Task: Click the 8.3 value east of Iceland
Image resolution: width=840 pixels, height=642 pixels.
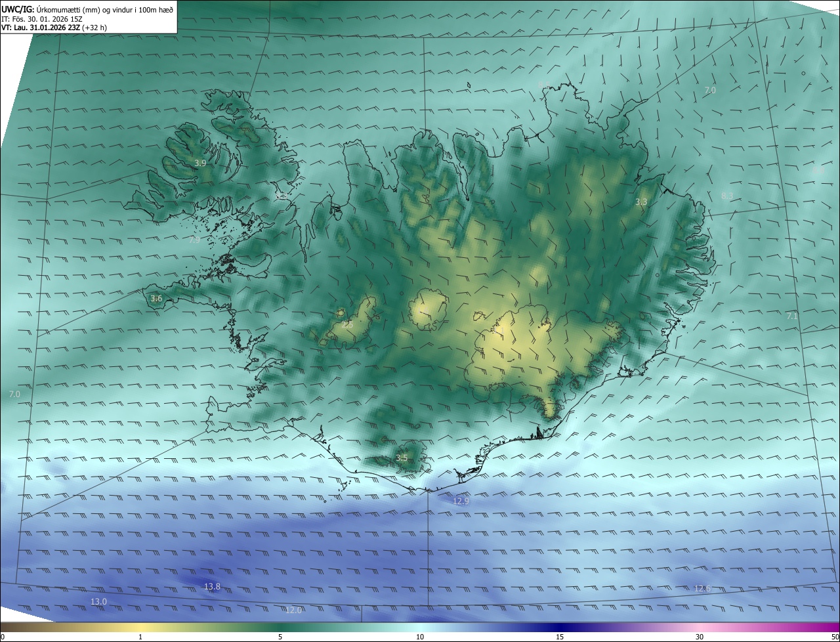Action: click(727, 196)
